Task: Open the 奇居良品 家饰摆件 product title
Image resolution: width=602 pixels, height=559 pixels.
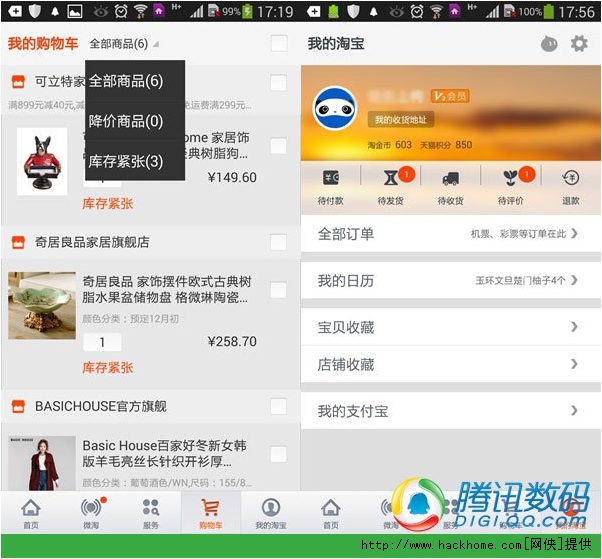Action: pos(167,289)
